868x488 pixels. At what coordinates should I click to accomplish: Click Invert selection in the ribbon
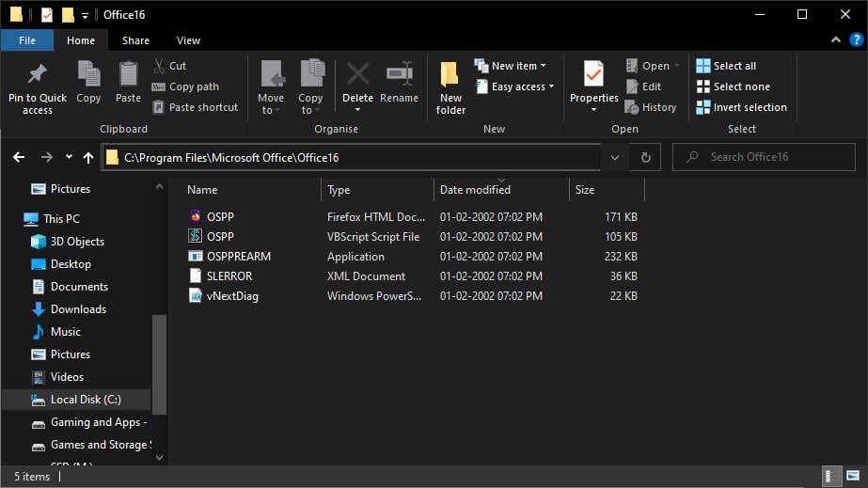click(741, 107)
